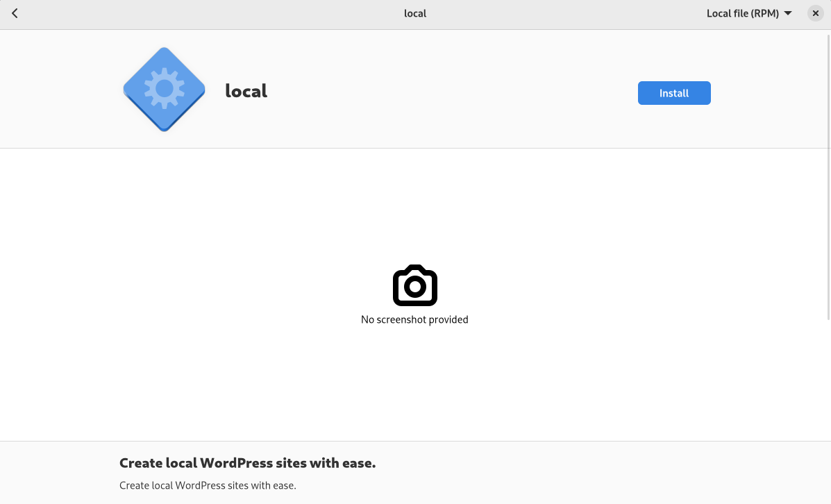Viewport: 831px width, 504px height.
Task: Click the back arrow in the header bar
Action: click(15, 13)
